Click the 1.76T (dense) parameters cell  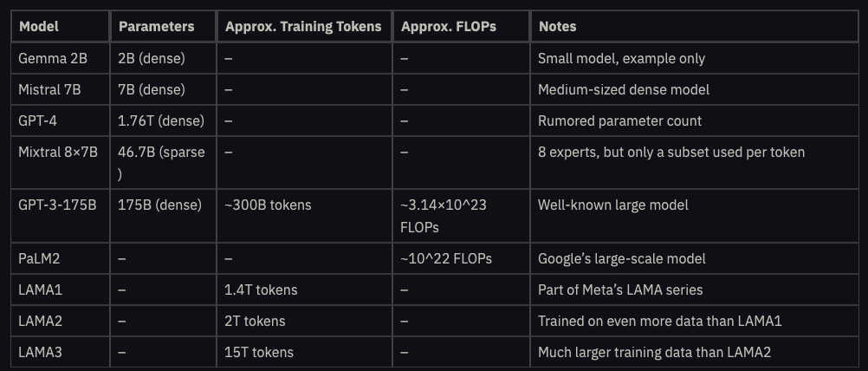click(x=161, y=121)
